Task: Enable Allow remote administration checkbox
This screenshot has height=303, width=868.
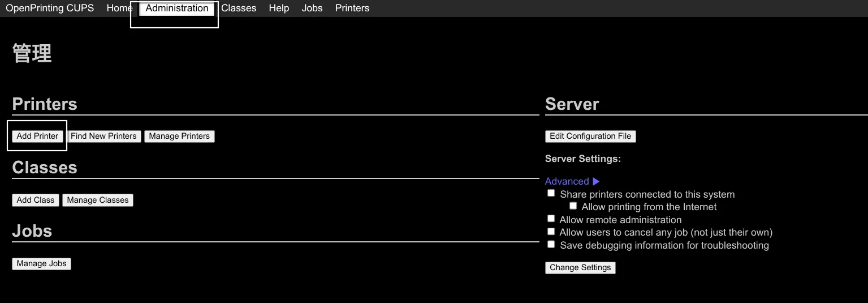Action: pyautogui.click(x=551, y=219)
